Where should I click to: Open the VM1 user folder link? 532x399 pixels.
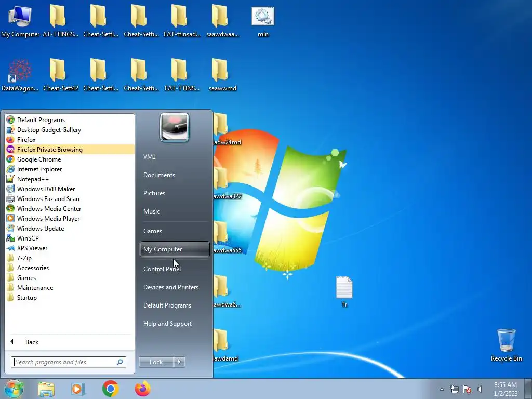(x=175, y=157)
